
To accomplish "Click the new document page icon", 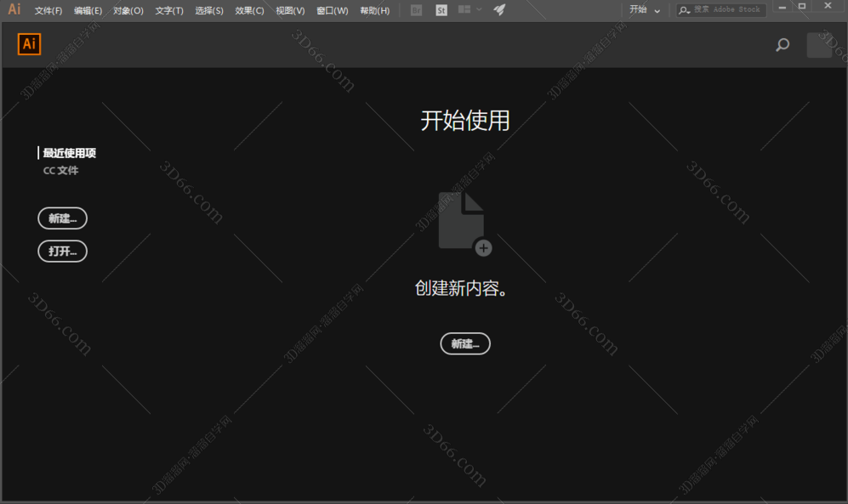I will [464, 224].
